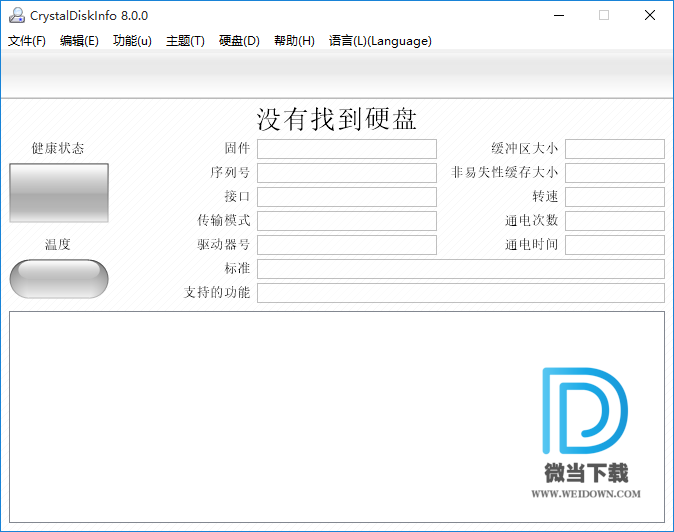Click the 支持的功能 features field
Screen dimensions: 674x532
pos(461,293)
